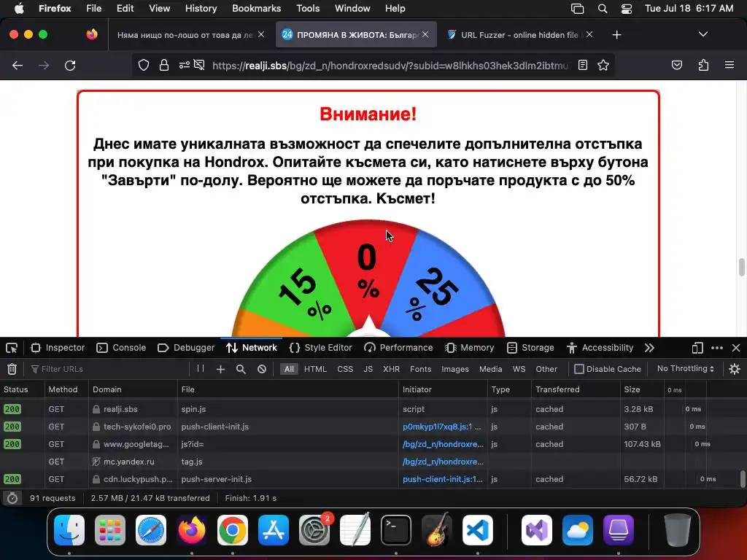Open the Extensions puzzle icon

[x=703, y=65]
